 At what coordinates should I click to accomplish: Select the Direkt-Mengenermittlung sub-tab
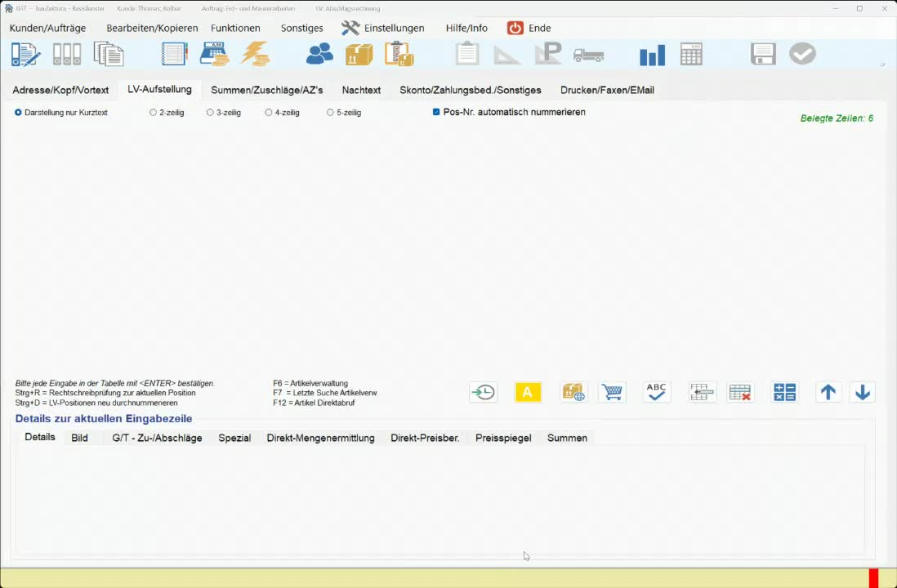[x=321, y=438]
